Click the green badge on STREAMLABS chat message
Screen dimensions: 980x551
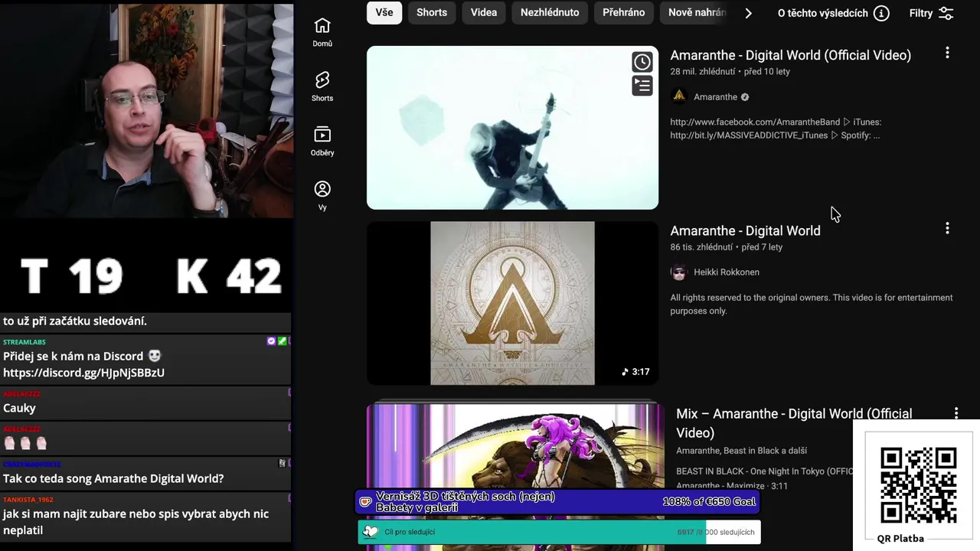tap(282, 341)
